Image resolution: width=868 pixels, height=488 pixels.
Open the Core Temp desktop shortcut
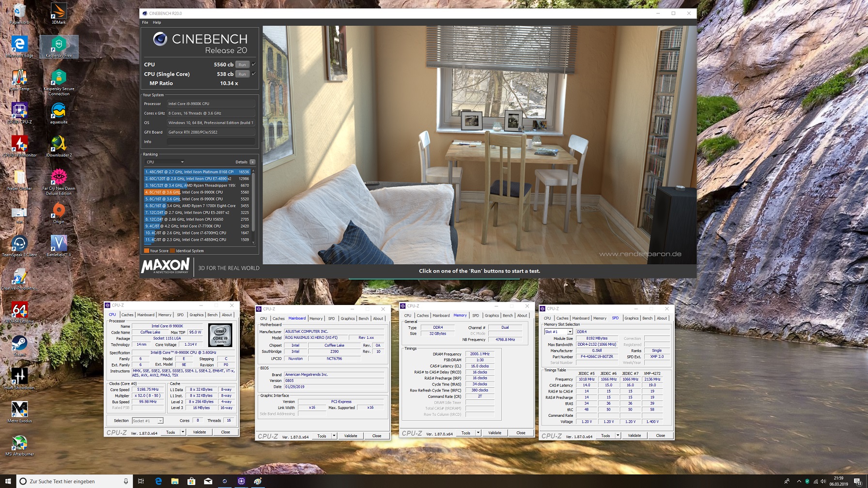click(19, 80)
